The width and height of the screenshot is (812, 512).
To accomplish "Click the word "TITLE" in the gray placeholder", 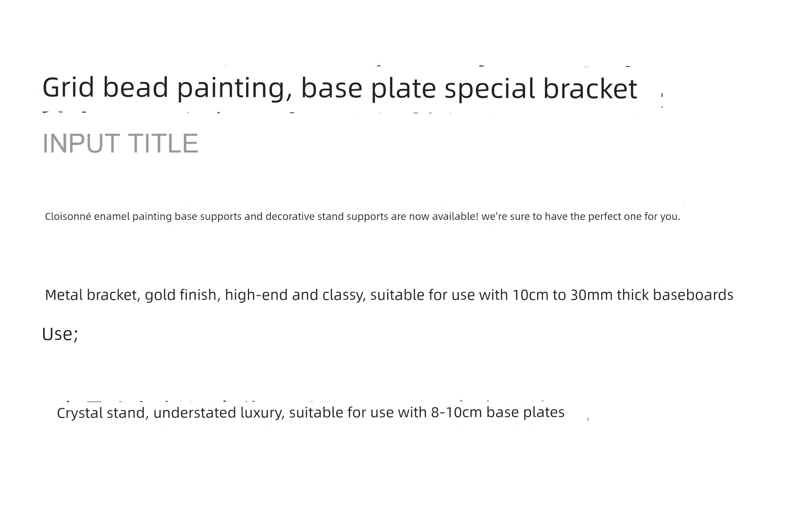I will tap(163, 143).
